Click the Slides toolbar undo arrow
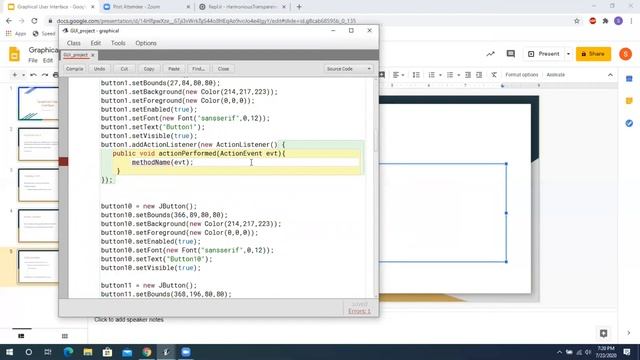Viewport: 640px width, 360px height. [x=33, y=75]
